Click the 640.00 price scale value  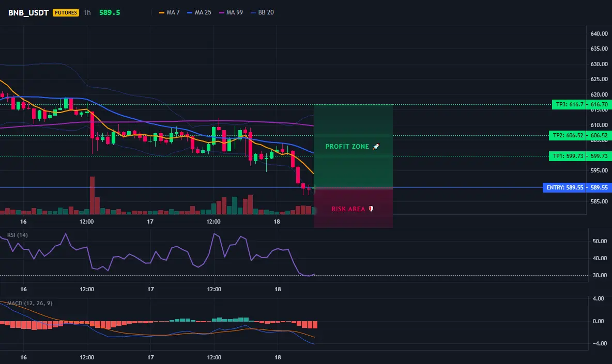point(599,34)
